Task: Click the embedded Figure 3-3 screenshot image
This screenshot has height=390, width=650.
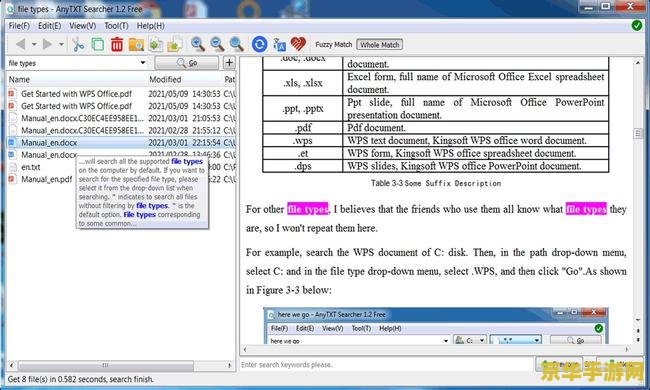Action: tap(436, 325)
